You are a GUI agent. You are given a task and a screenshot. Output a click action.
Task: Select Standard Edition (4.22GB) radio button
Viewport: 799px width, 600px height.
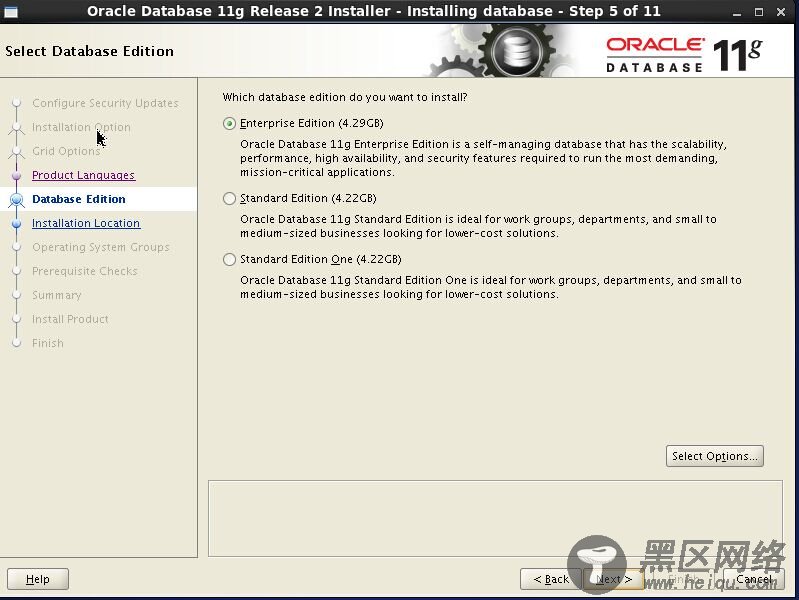coord(229,198)
